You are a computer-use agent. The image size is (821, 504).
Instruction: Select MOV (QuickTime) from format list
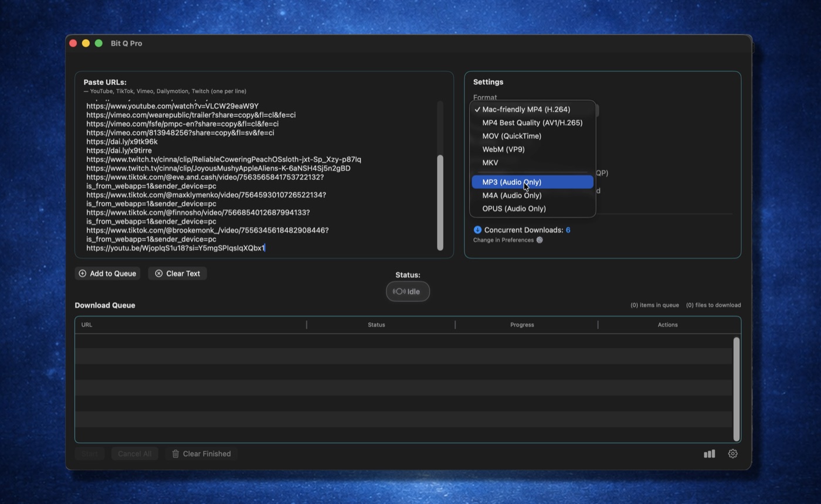[x=532, y=136]
